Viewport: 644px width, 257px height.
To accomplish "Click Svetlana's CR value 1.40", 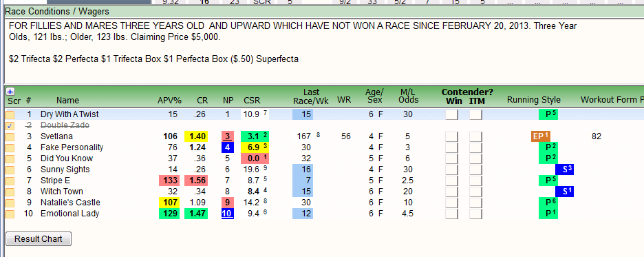I will tap(196, 136).
